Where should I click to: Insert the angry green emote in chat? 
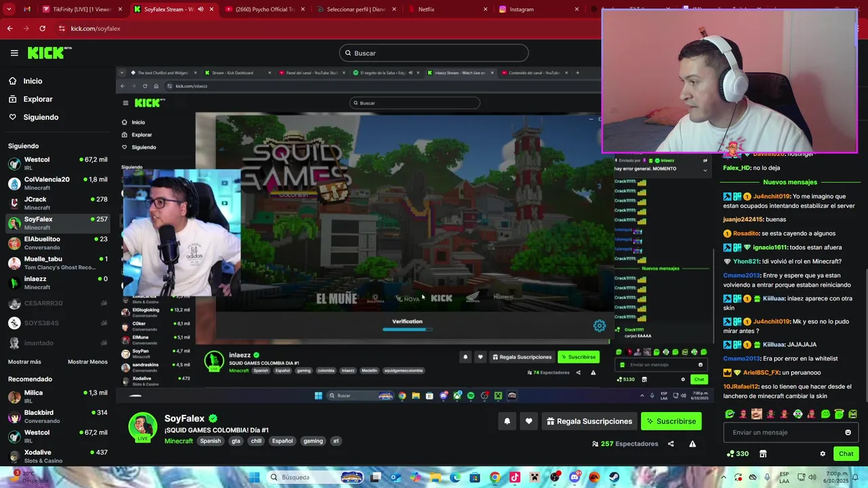tap(853, 414)
